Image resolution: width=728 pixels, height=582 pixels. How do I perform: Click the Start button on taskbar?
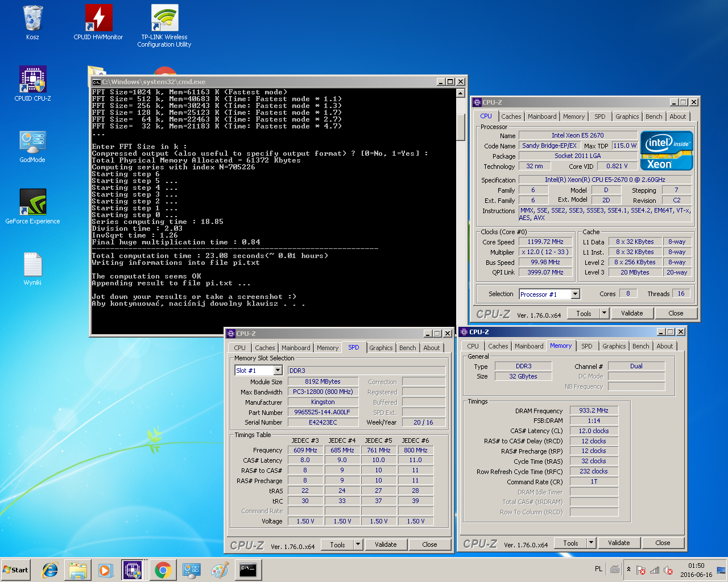[15, 570]
